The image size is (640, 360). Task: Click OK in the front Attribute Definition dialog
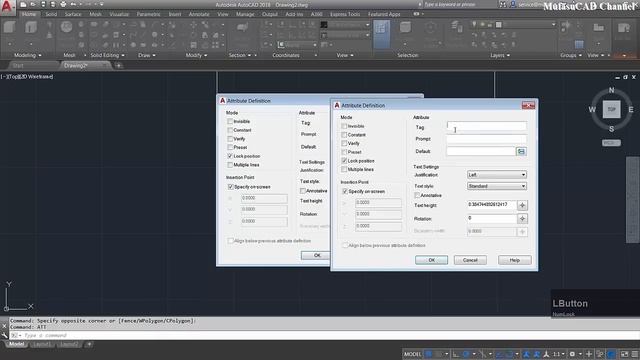tap(431, 260)
